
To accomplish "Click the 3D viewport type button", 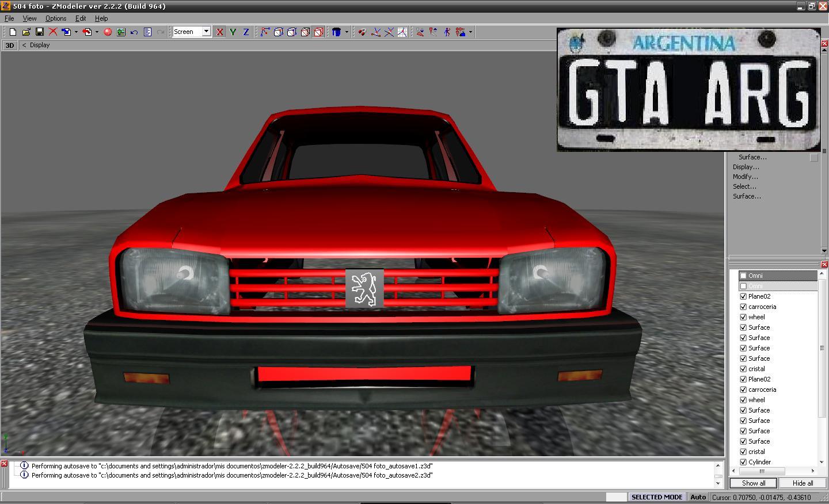I will (x=10, y=45).
